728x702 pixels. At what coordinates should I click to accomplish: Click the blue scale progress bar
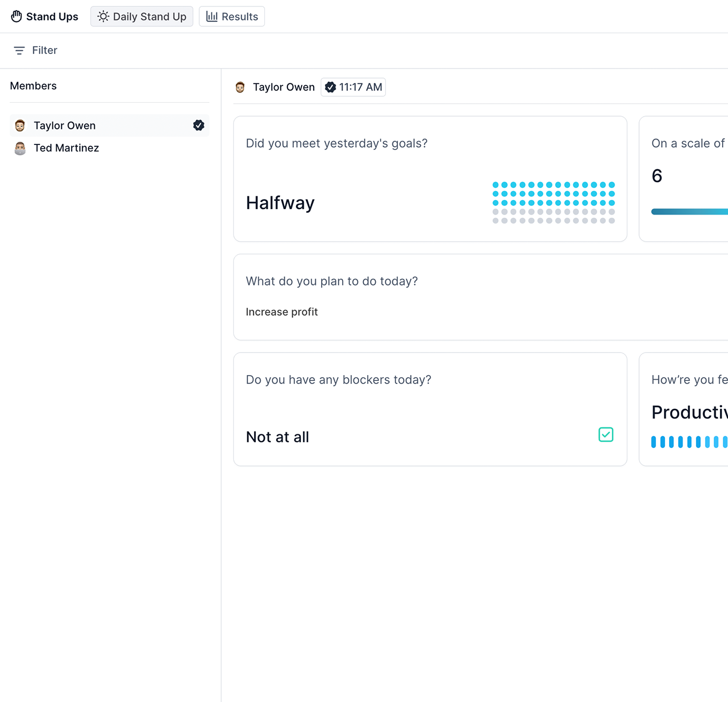(689, 212)
